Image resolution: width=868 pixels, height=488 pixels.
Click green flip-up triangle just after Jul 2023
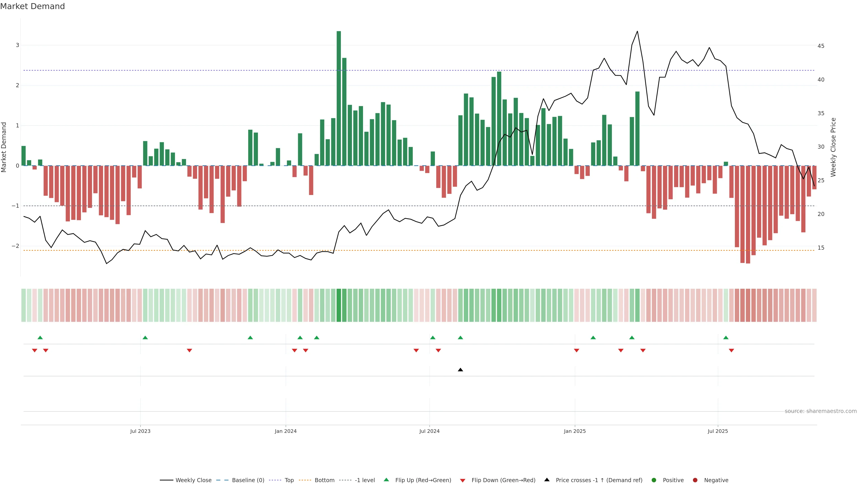tap(145, 338)
